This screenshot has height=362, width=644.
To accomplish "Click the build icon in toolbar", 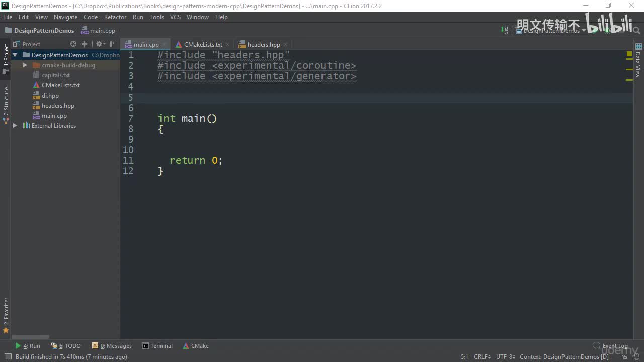I will [505, 31].
